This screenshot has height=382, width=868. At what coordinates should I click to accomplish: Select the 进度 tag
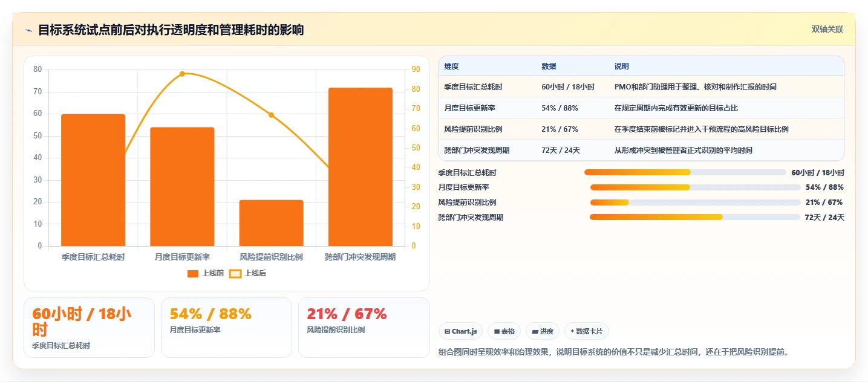(543, 331)
